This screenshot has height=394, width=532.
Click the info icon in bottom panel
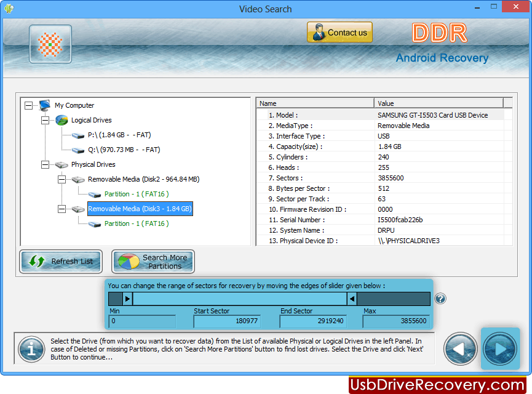[31, 349]
